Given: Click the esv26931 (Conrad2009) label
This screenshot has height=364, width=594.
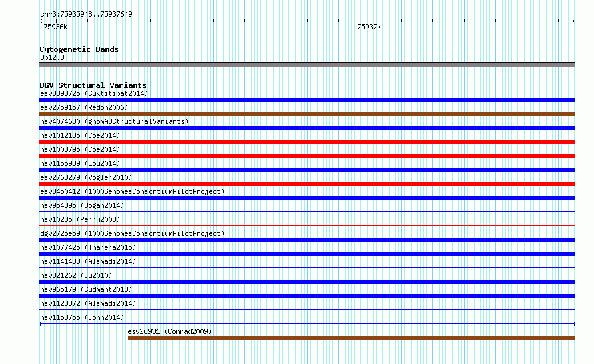Looking at the screenshot, I should [x=170, y=331].
